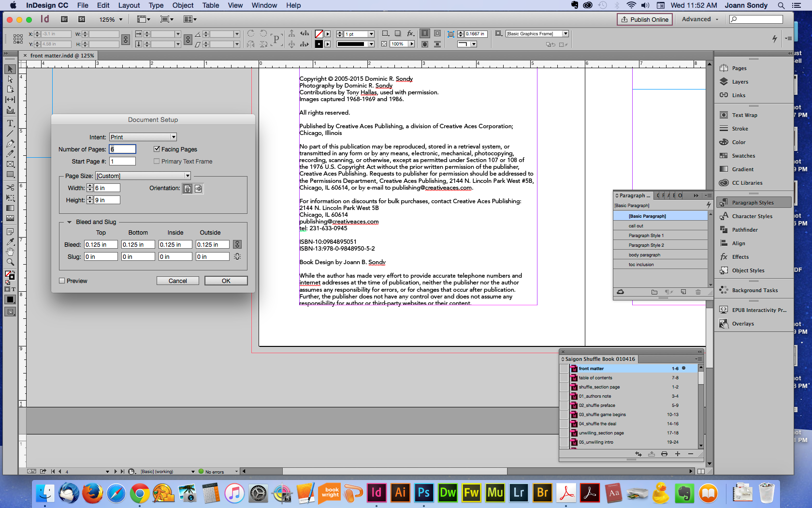Screen dimensions: 812x508
Task: Select the Type tool
Action: (x=10, y=123)
